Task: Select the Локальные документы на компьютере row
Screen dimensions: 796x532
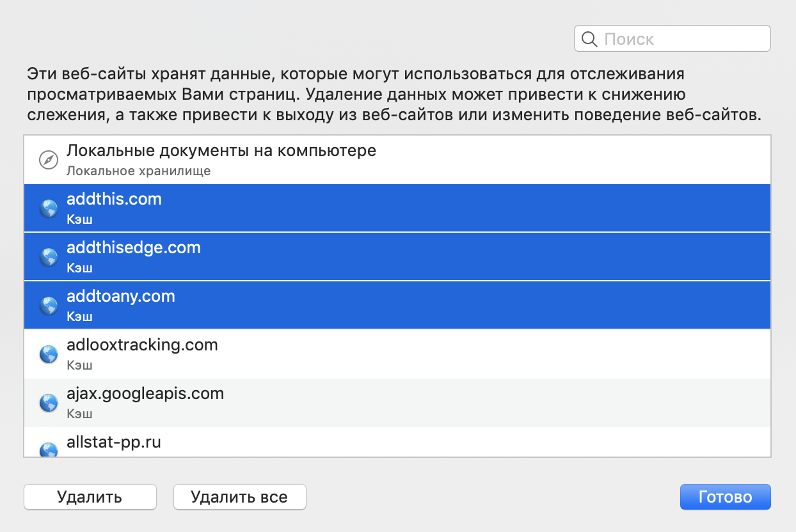Action: click(397, 160)
